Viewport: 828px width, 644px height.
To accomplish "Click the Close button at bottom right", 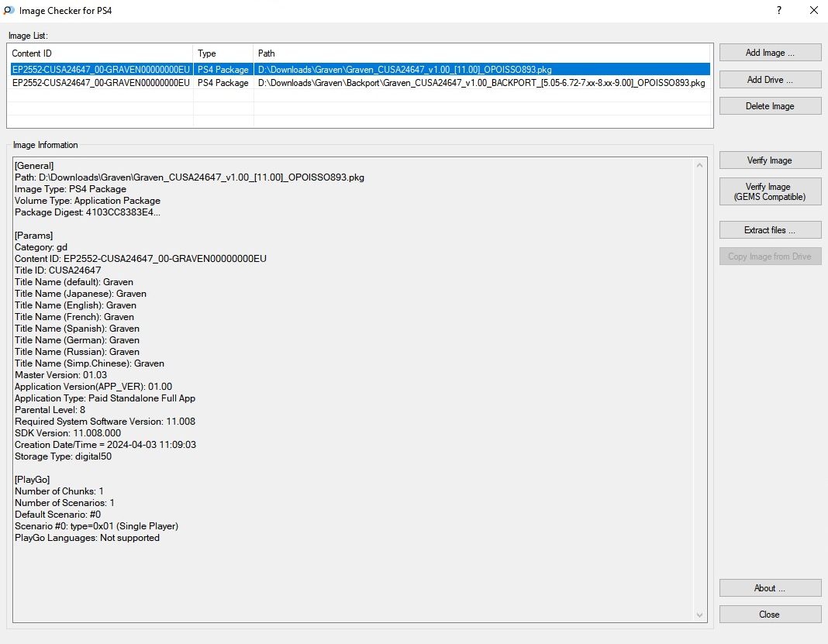I will tap(770, 615).
